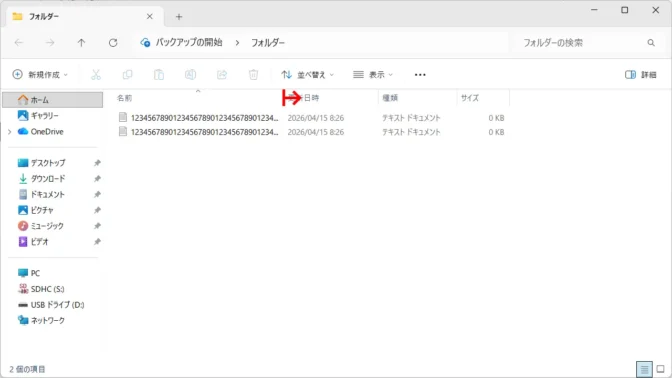The height and width of the screenshot is (378, 672).
Task: Click 2 個の項目 status bar text
Action: point(27,369)
